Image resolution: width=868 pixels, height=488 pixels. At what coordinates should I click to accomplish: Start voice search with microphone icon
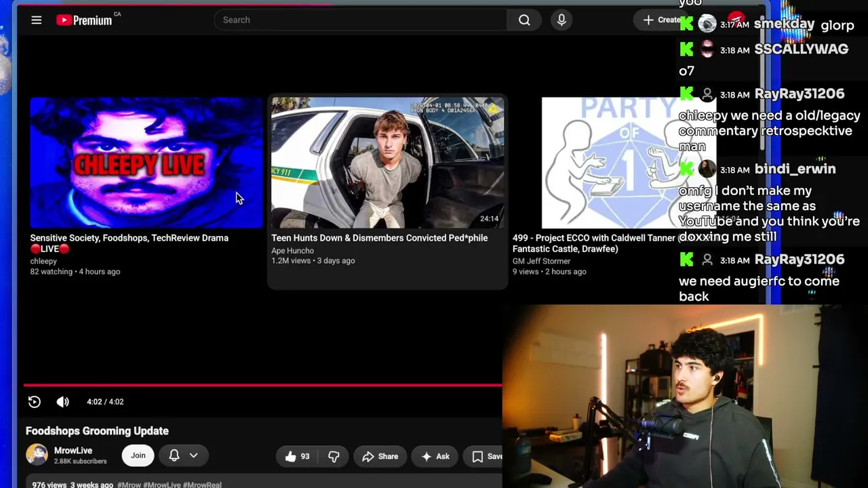coord(561,20)
